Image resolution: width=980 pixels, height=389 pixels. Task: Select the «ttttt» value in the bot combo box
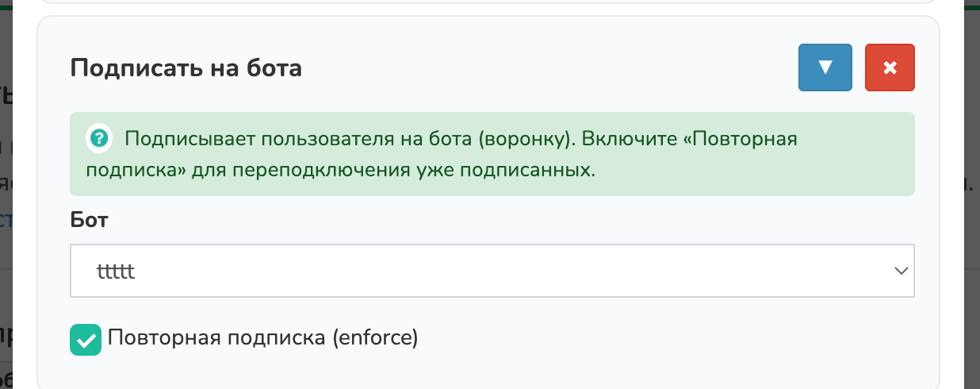pos(116,271)
